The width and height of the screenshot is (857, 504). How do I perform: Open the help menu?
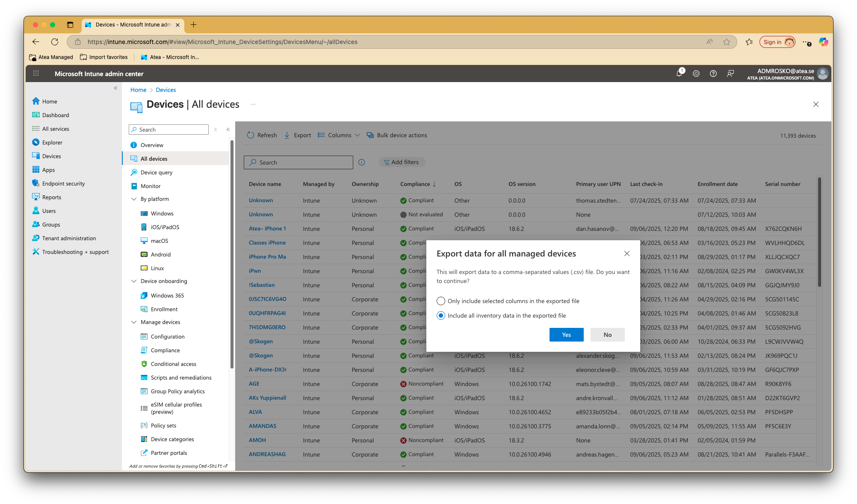(x=713, y=73)
